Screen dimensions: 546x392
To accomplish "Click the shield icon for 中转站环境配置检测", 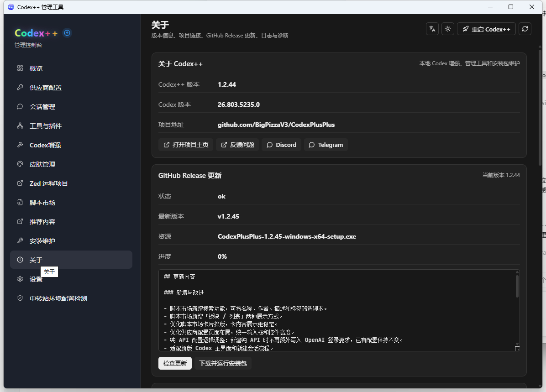I will coord(20,298).
